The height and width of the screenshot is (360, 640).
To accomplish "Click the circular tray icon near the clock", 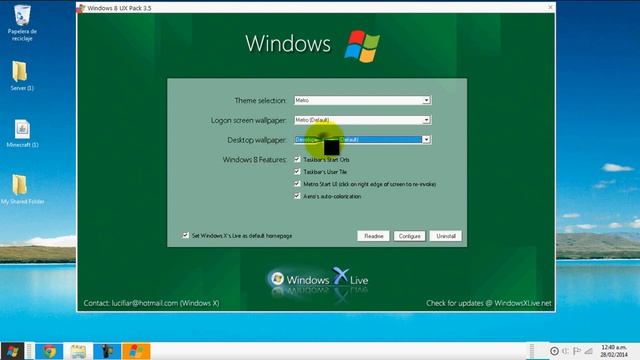I will click(x=554, y=351).
